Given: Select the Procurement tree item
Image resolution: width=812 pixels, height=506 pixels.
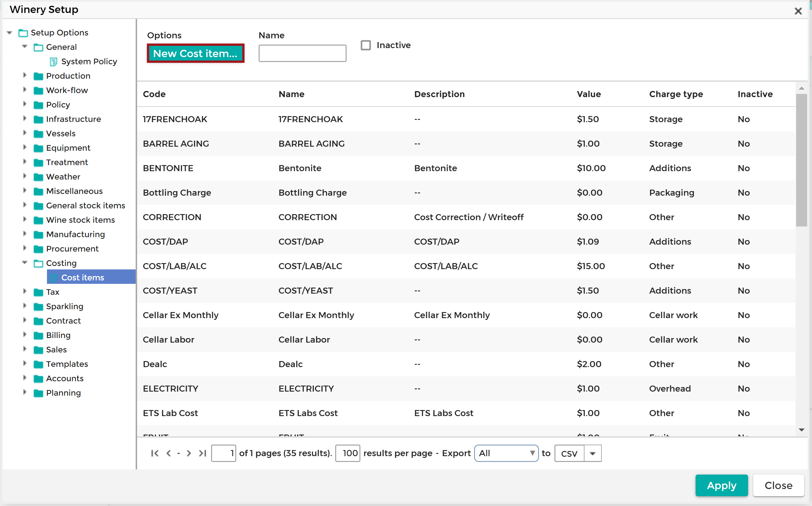Looking at the screenshot, I should (72, 249).
